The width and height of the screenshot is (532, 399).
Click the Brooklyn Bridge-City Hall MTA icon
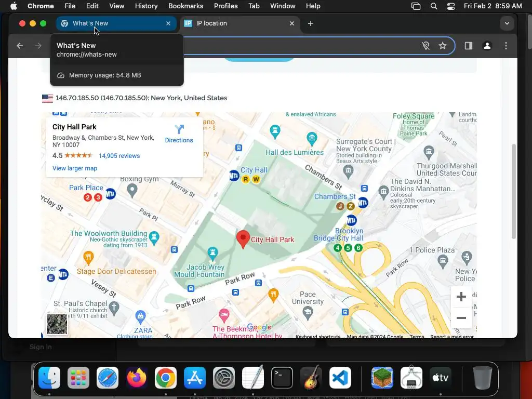(x=352, y=220)
